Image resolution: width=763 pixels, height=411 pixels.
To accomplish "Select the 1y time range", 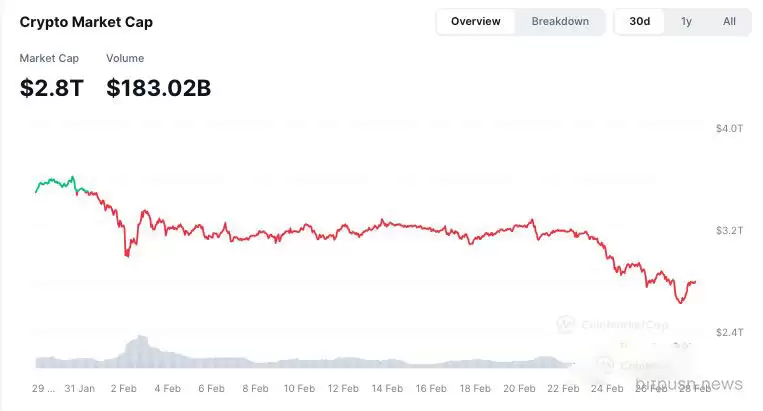I will click(x=686, y=21).
